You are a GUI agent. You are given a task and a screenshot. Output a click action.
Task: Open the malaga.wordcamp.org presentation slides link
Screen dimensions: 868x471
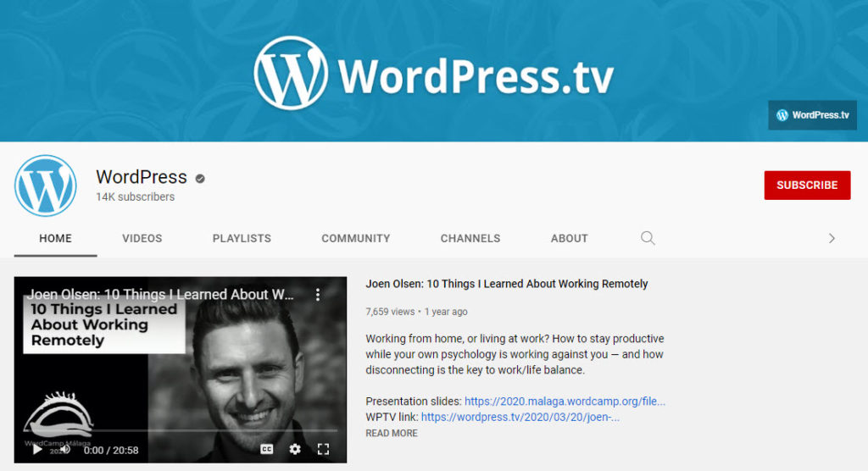pos(565,402)
